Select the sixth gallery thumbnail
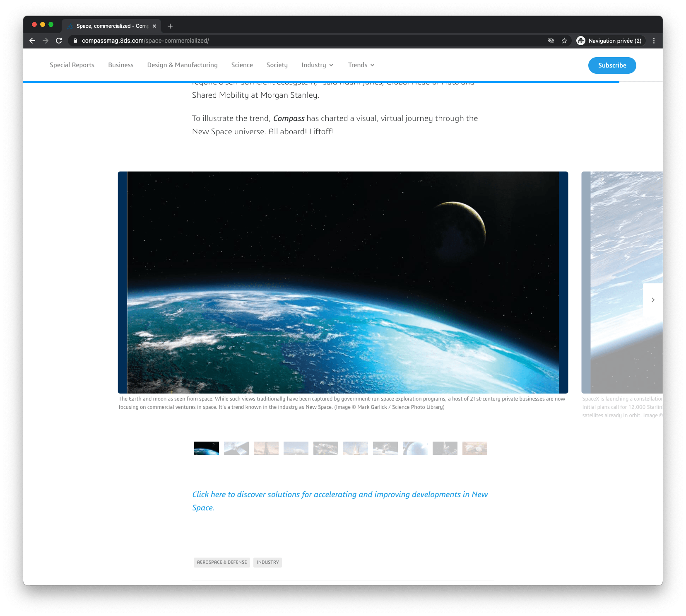 tap(356, 448)
